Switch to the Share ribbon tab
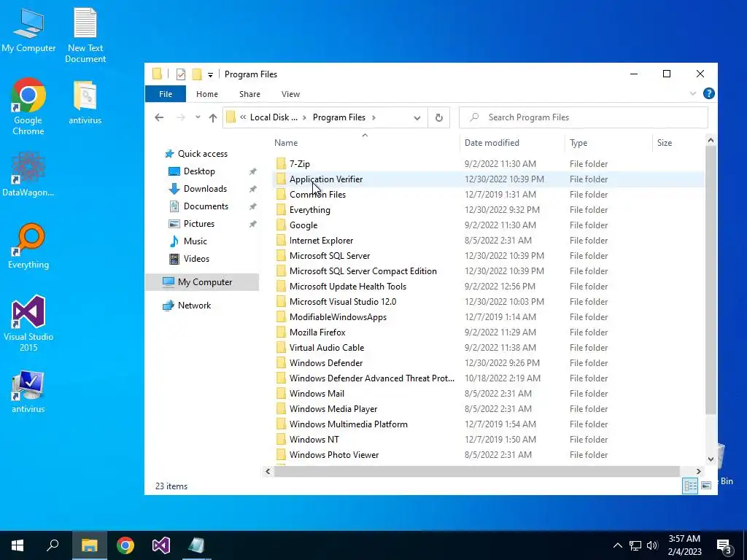747x560 pixels. point(249,94)
